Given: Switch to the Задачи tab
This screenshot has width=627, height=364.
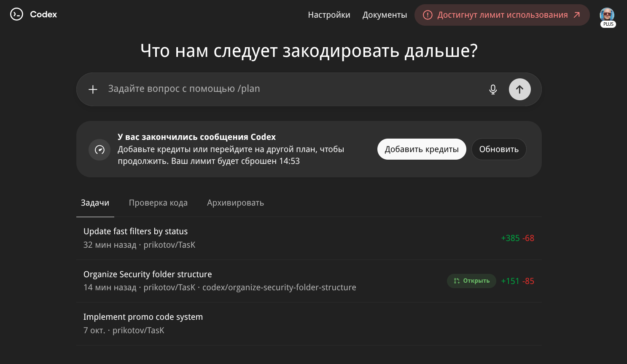Looking at the screenshot, I should 95,203.
